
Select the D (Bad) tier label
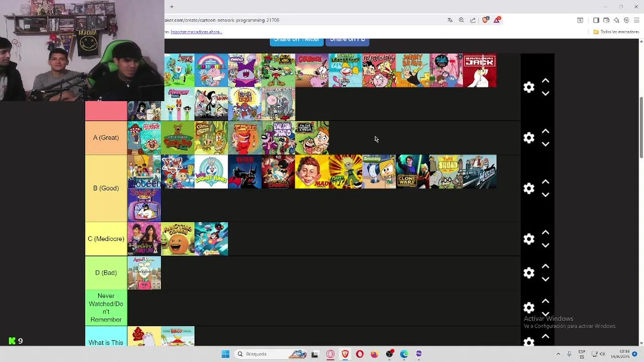click(106, 273)
